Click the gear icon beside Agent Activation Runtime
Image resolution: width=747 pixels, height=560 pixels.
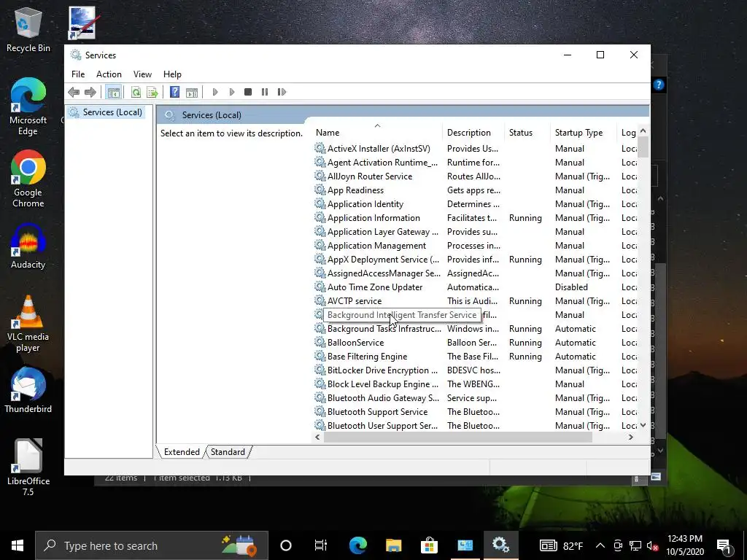(x=320, y=163)
